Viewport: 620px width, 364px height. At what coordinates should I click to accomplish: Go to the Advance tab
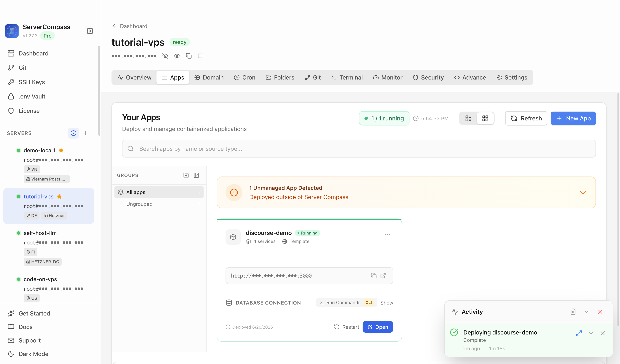470,77
